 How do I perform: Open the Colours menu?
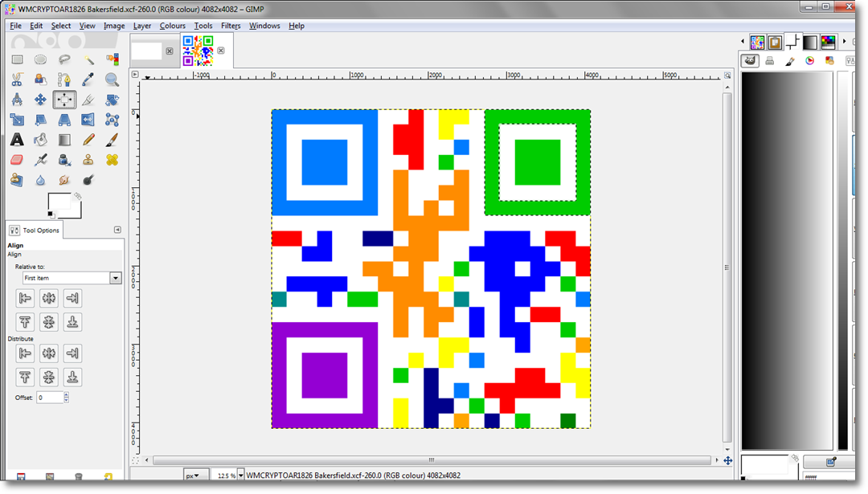pos(172,26)
